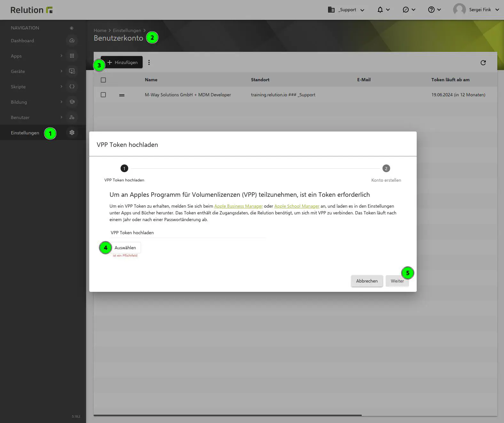Open the Benutzer navigation menu item
The width and height of the screenshot is (504, 423).
pyautogui.click(x=20, y=117)
